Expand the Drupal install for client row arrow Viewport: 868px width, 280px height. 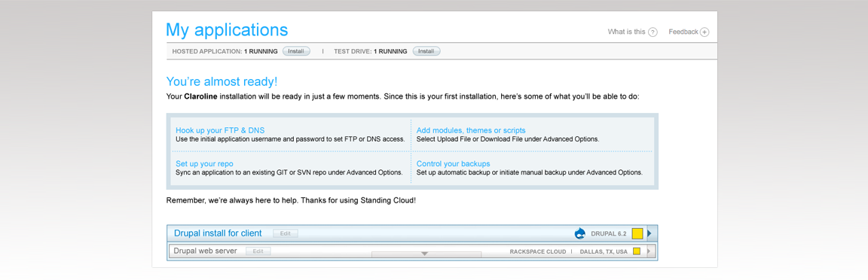650,233
